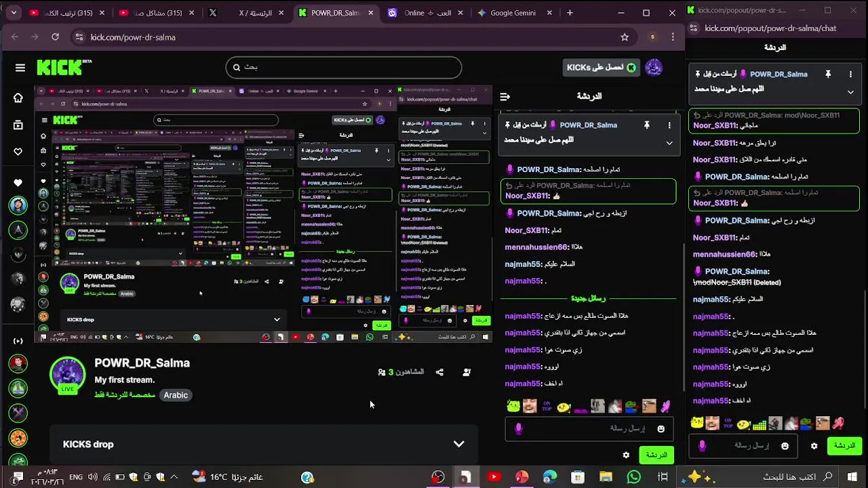Send message with green button in popout chat
The image size is (868, 488).
844,445
